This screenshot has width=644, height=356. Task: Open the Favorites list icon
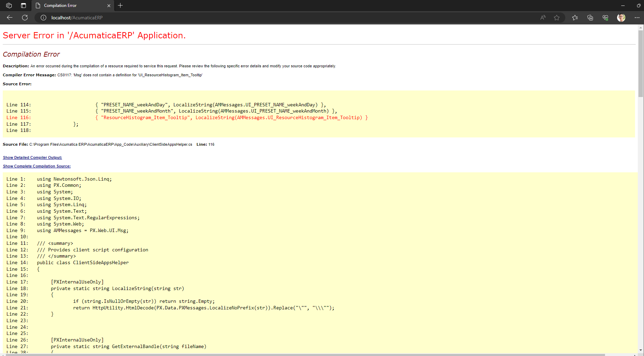[575, 18]
